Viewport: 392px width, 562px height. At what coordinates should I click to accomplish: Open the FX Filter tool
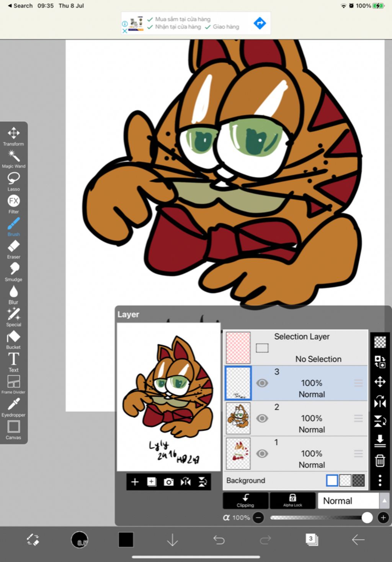pos(13,204)
